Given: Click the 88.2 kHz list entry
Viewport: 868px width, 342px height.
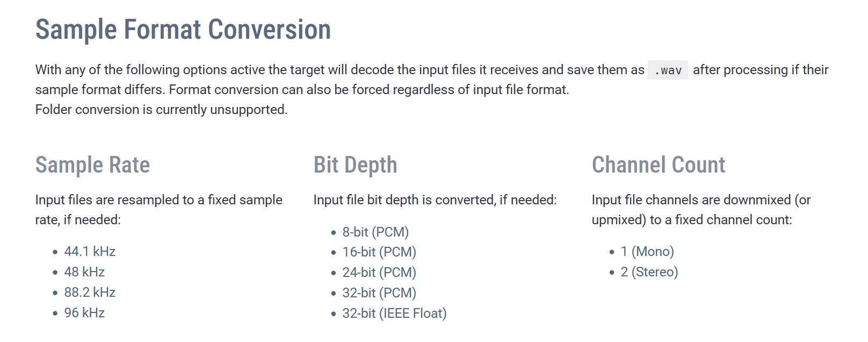Looking at the screenshot, I should (x=90, y=293).
